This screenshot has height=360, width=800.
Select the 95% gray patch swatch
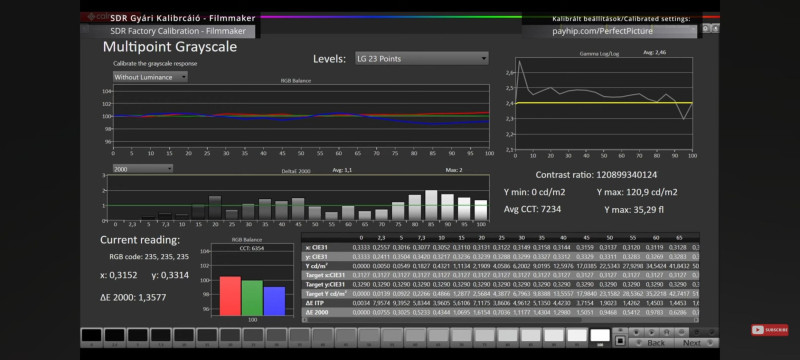click(577, 335)
